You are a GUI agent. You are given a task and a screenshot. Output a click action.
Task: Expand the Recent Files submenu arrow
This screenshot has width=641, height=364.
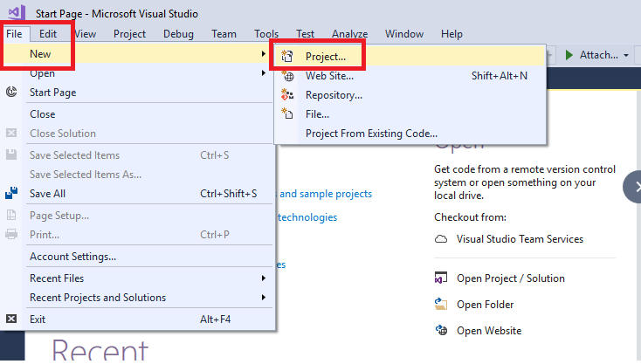pyautogui.click(x=263, y=278)
